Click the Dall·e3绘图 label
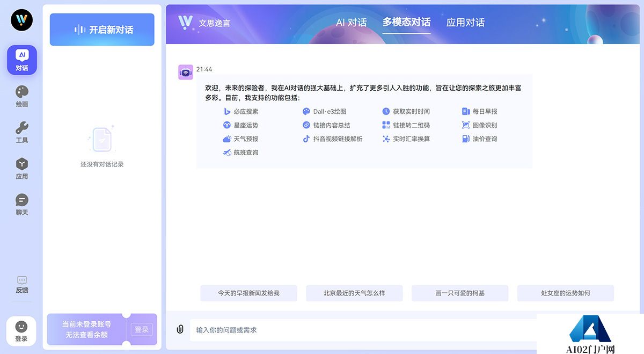Screen dimensions: 644x354 coord(330,111)
